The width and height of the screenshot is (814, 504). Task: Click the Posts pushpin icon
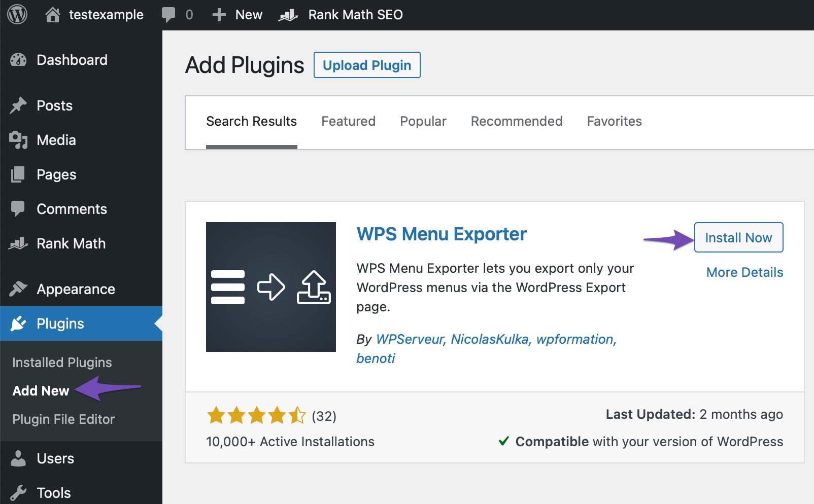pos(18,105)
